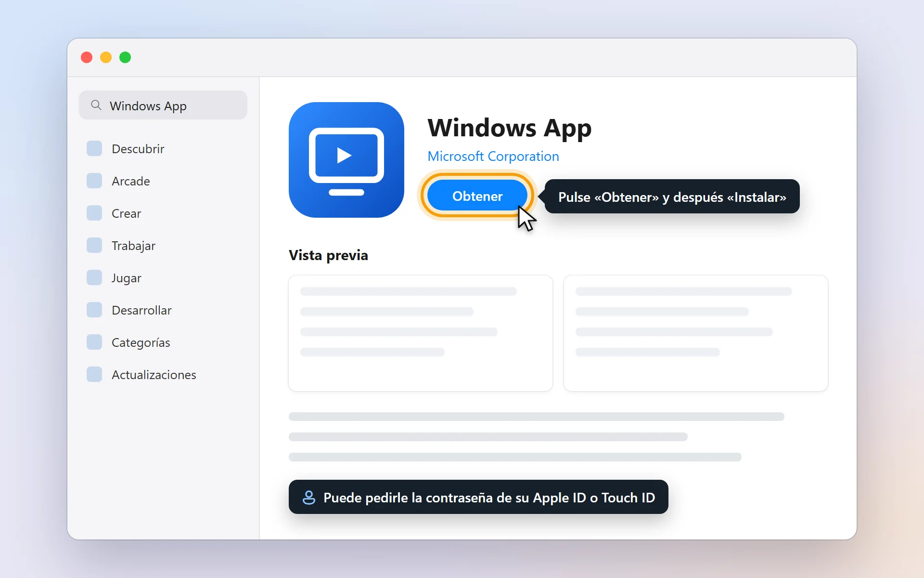The height and width of the screenshot is (578, 924).
Task: Click the yellow minimize window button
Action: [106, 57]
